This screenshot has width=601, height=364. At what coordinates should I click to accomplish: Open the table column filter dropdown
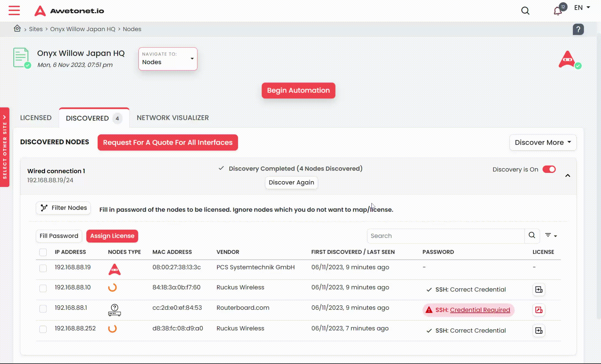[551, 235]
